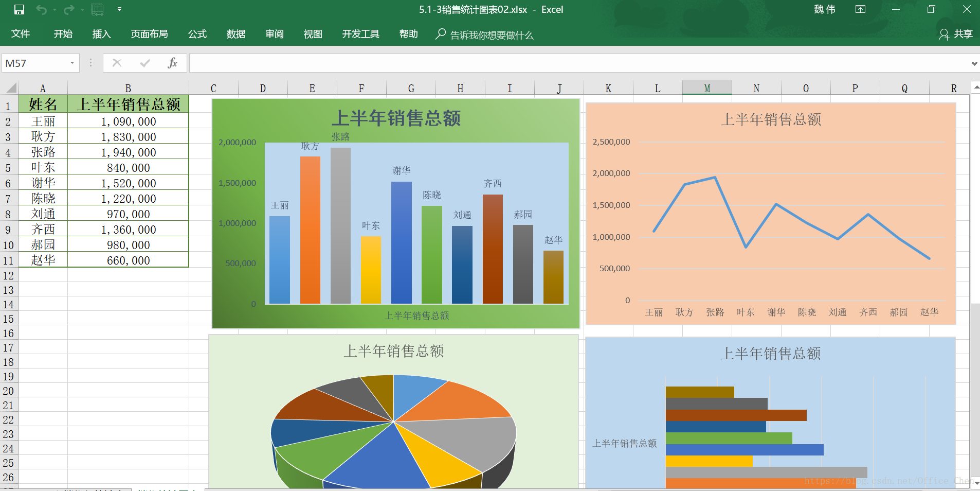
Task: Click the vertical scrollbar thumb
Action: click(975, 199)
